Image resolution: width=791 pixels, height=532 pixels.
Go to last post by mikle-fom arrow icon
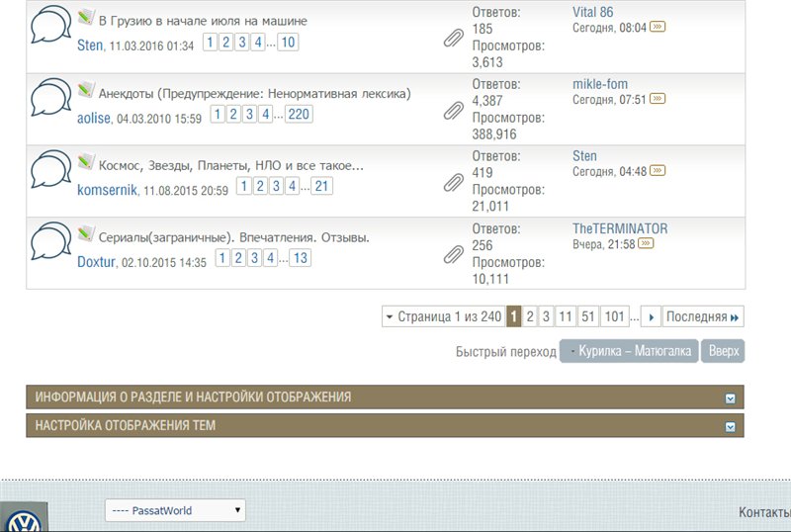point(658,99)
